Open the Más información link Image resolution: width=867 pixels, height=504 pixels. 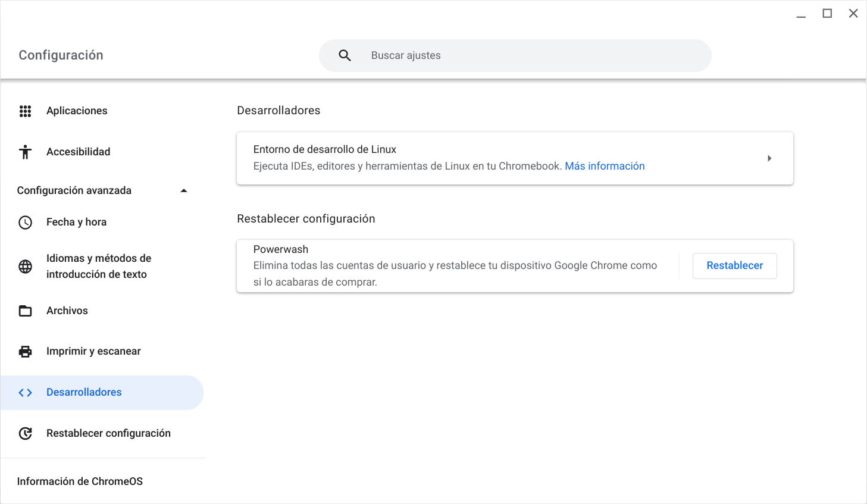click(x=605, y=166)
